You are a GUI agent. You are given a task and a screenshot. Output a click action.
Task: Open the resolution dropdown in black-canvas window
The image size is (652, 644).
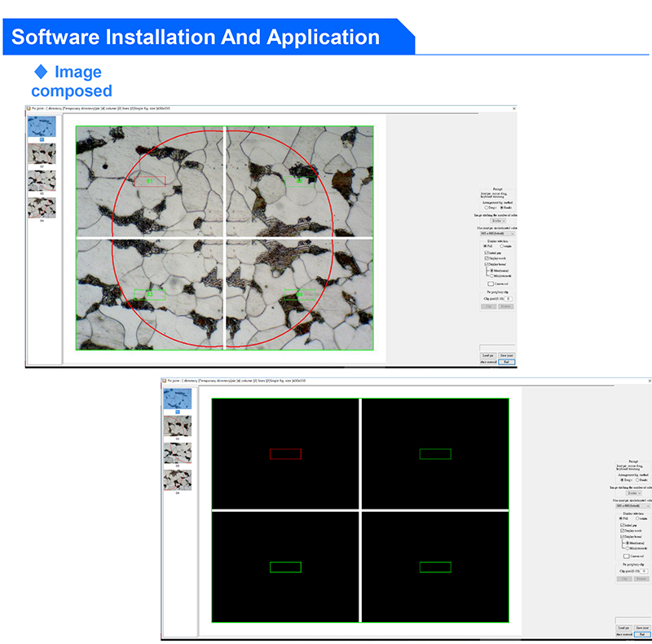(x=633, y=506)
